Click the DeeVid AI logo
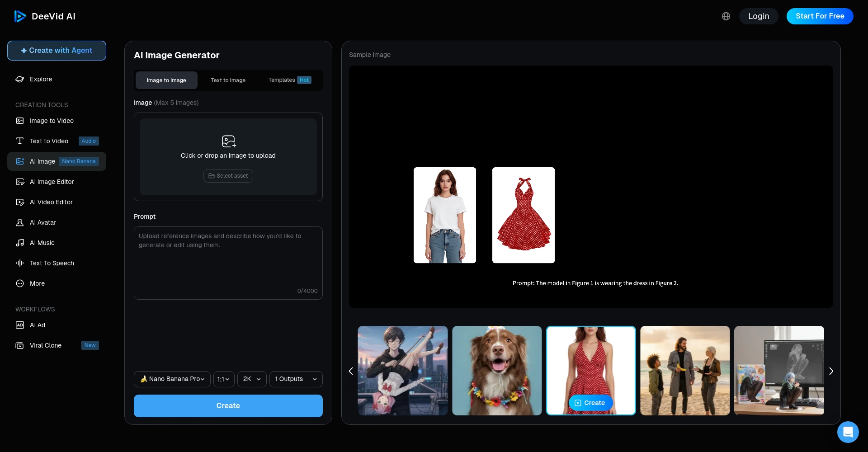 (45, 16)
